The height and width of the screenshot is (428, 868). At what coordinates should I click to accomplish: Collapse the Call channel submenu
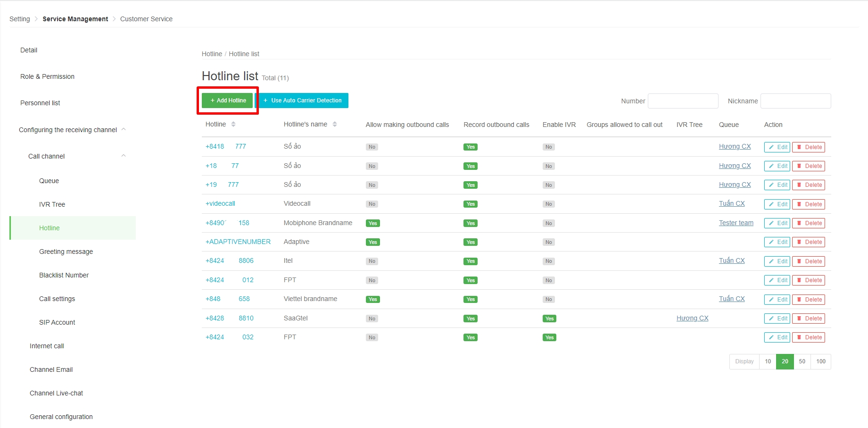pos(124,156)
